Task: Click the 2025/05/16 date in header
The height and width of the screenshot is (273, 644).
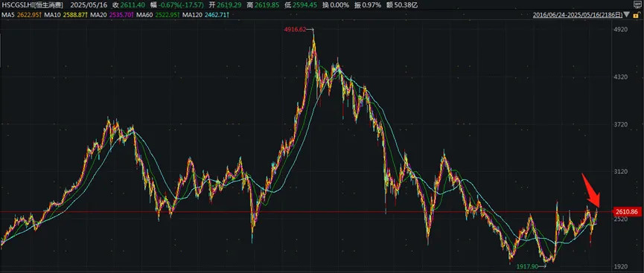Action: point(88,5)
